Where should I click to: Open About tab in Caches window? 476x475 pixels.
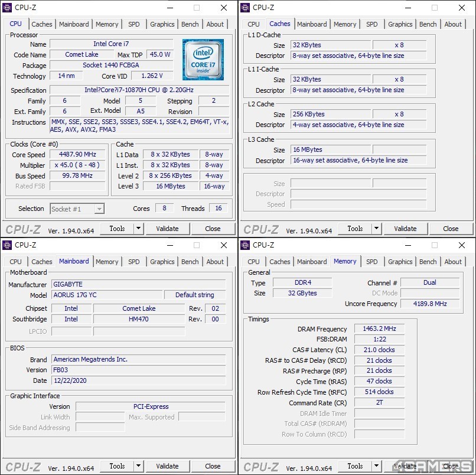tap(453, 24)
